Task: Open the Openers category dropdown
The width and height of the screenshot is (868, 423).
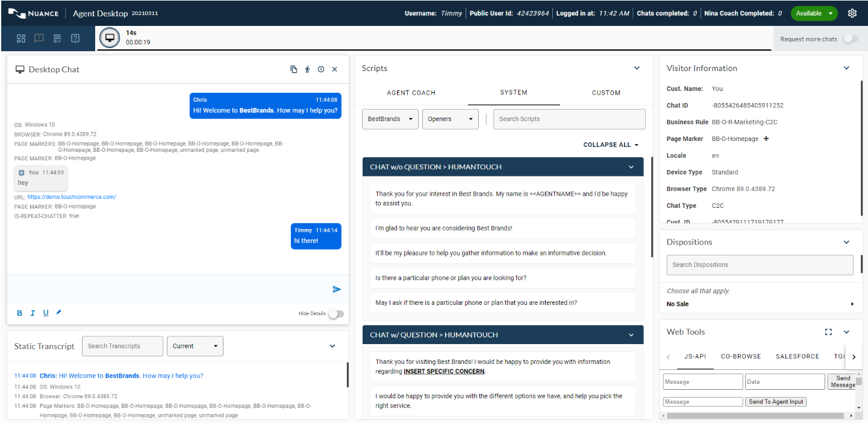Action: 450,119
